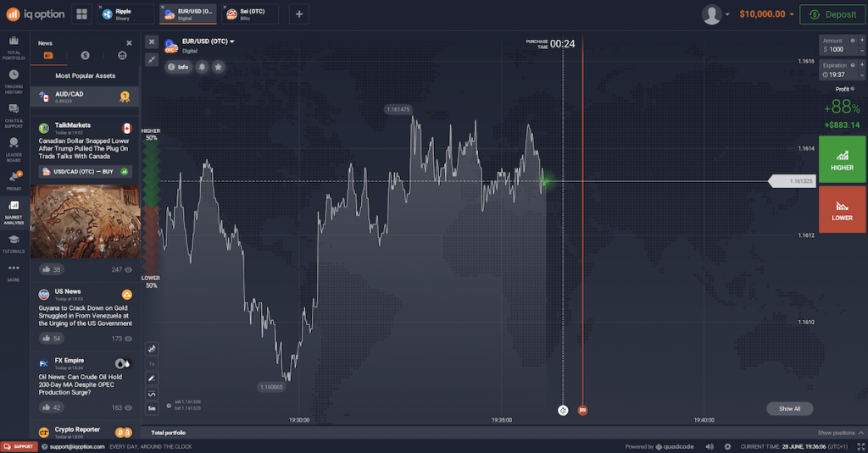Open the indicators wave icon
Viewport: 868px width, 453px height.
152,394
